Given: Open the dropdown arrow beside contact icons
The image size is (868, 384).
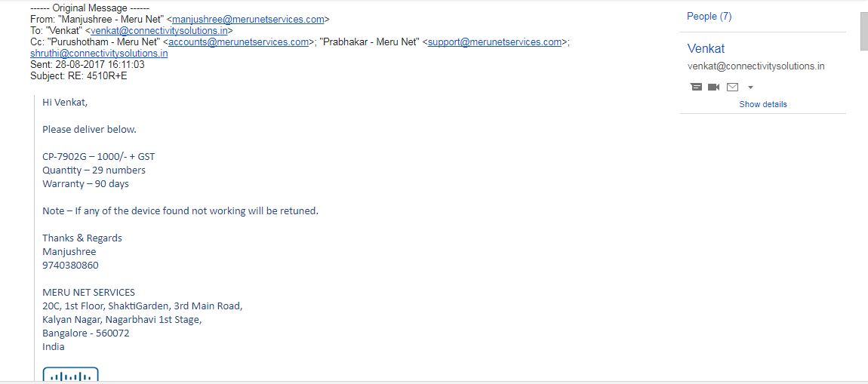Looking at the screenshot, I should coord(750,88).
